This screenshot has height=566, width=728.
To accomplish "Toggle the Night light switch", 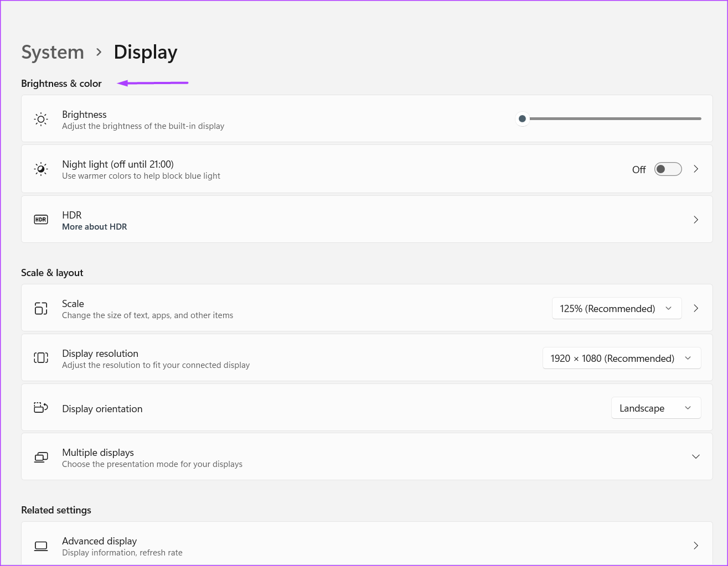I will point(668,169).
